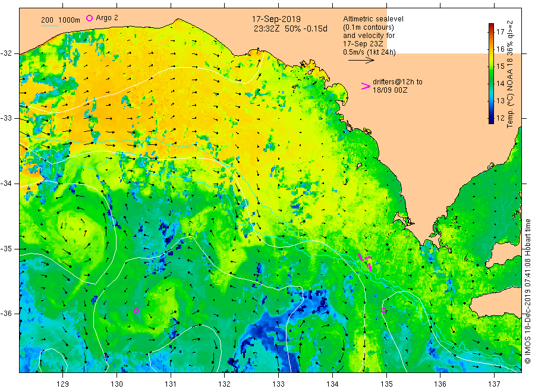Screen dimensions: 535x392
Task: Click the 17-Sep-2019 date title
Action: (x=276, y=20)
